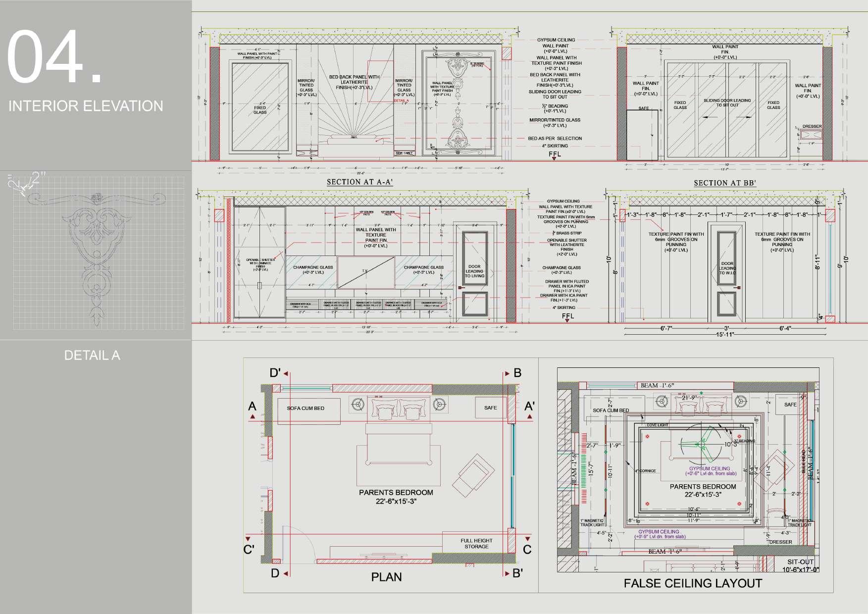Click section marker "C'" beside the plan
This screenshot has height=614, width=868.
coord(249,550)
